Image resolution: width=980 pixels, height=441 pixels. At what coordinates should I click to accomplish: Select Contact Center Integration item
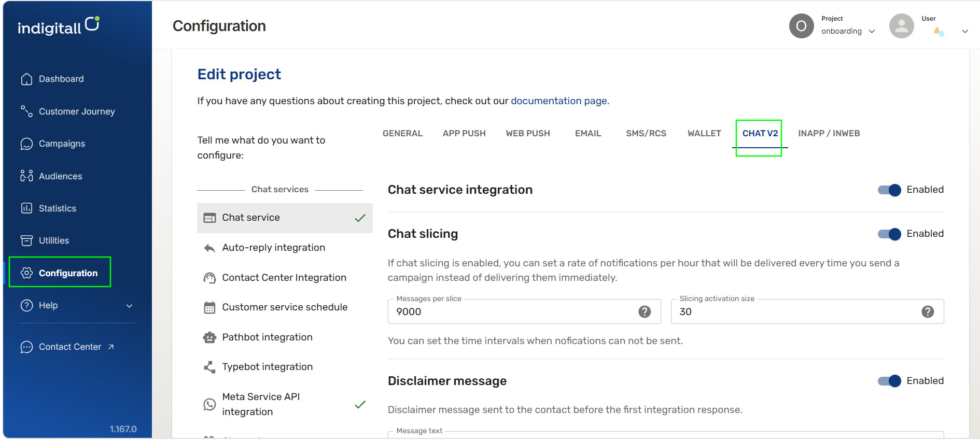[x=285, y=278]
